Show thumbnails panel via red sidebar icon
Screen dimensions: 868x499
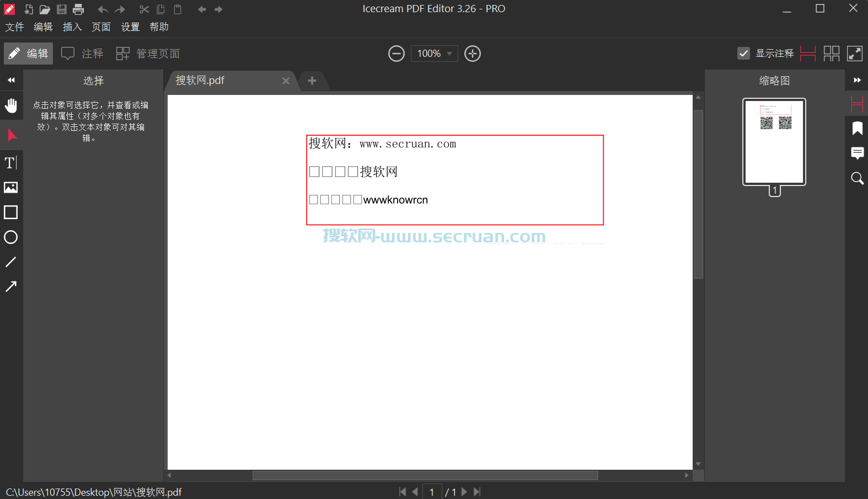[x=858, y=104]
